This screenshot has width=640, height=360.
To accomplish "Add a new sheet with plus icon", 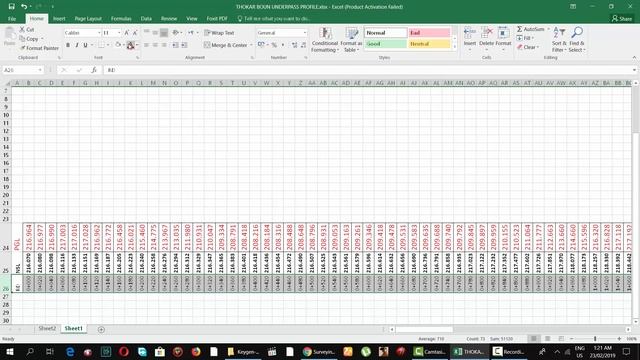I will (x=101, y=329).
